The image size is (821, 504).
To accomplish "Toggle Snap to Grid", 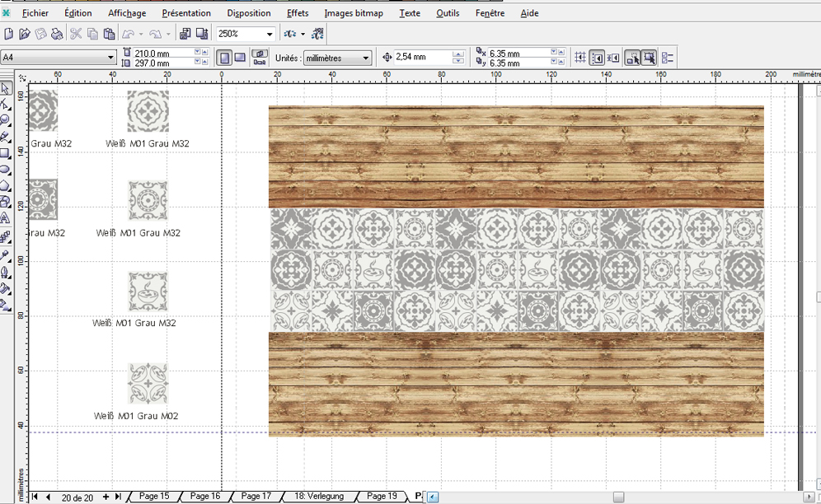I will pyautogui.click(x=580, y=58).
